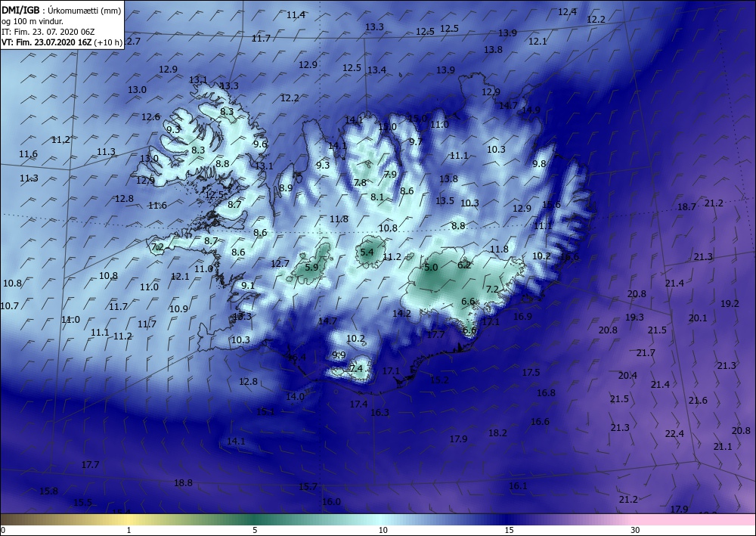Screen dimensions: 756x536
Task: Click the 16.3 value off the south coast
Action: click(x=380, y=412)
